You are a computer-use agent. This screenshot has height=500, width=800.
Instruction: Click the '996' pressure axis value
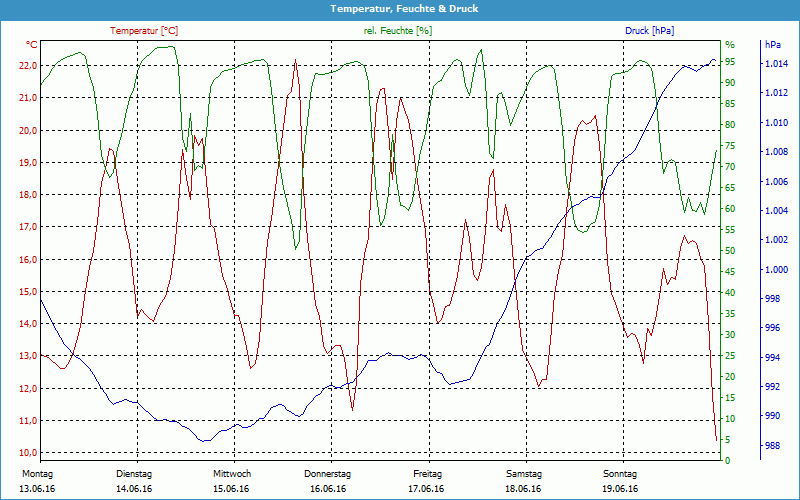coord(771,328)
